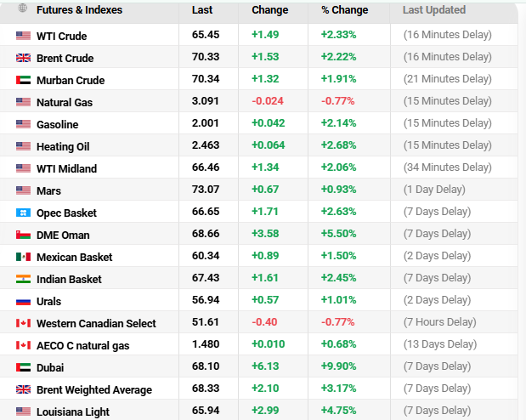Click the US flag next to WTI Crude
This screenshot has width=526, height=420.
pyautogui.click(x=23, y=36)
